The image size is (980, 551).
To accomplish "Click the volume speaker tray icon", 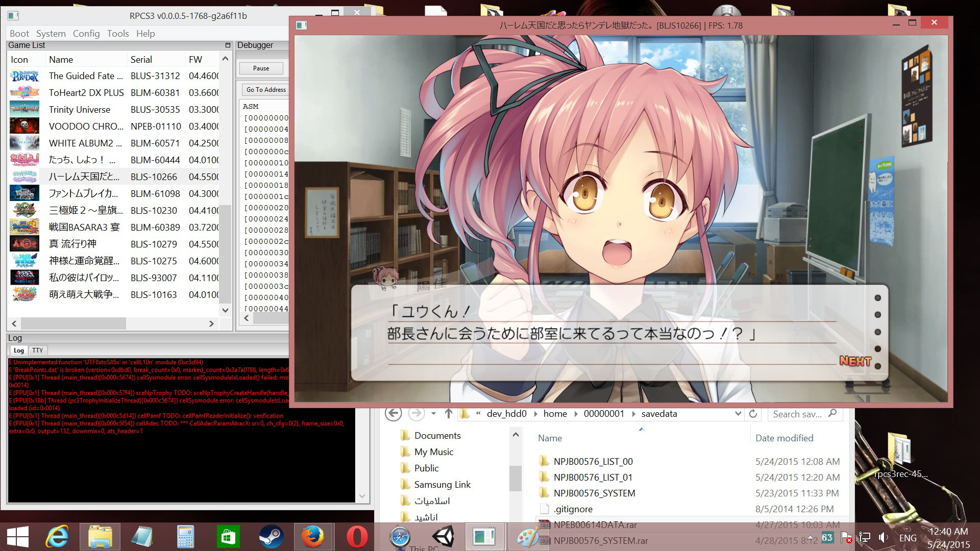I will click(884, 537).
